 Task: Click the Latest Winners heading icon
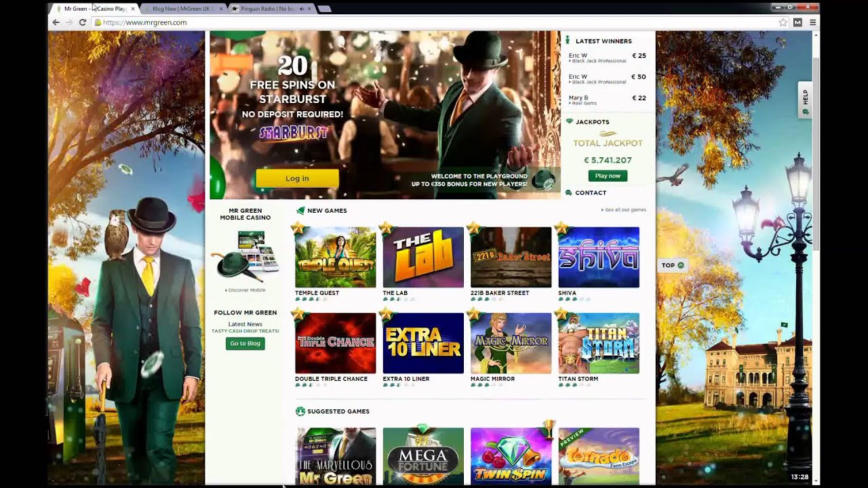point(568,41)
